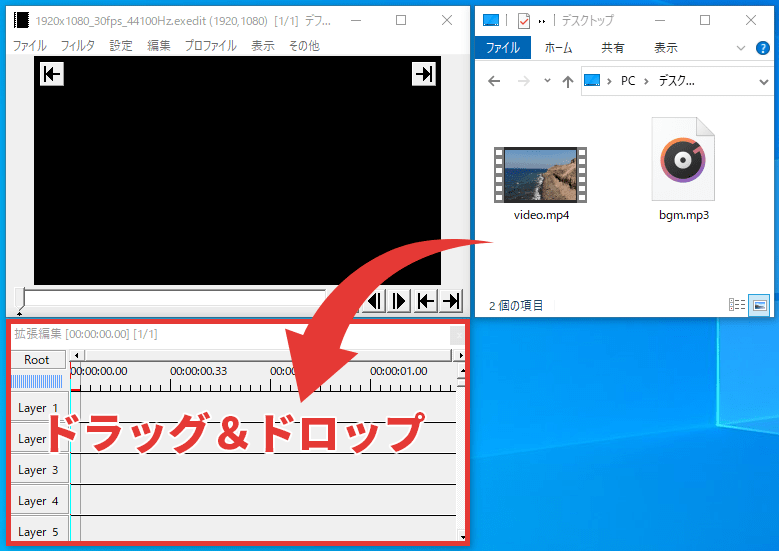Go forward in Explorer
Screen dimensions: 779x551
click(x=524, y=81)
